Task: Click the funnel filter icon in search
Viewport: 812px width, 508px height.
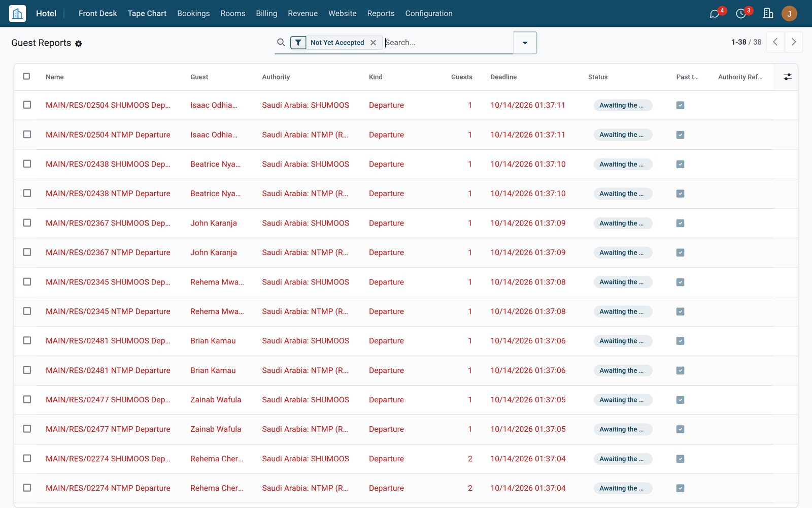Action: pos(298,43)
